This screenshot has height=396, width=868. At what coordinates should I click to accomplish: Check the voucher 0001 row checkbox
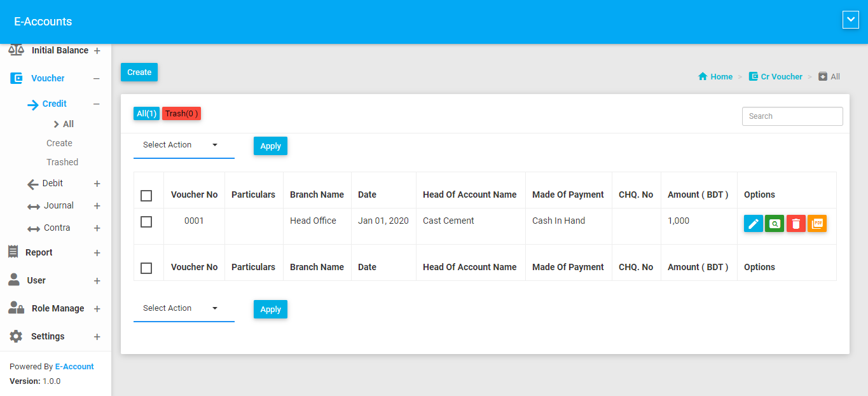coord(146,222)
